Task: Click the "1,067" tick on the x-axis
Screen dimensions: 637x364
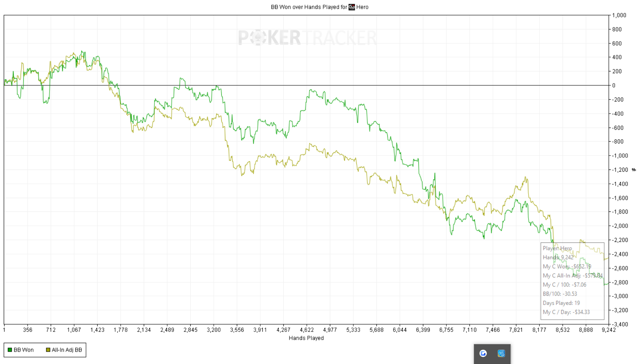Action: [x=74, y=330]
